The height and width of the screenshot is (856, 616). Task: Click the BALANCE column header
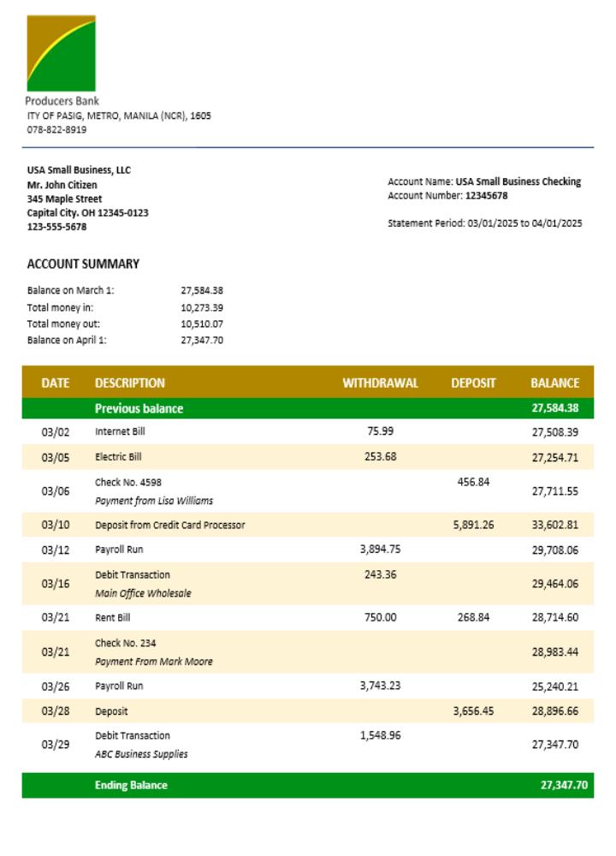click(x=554, y=383)
